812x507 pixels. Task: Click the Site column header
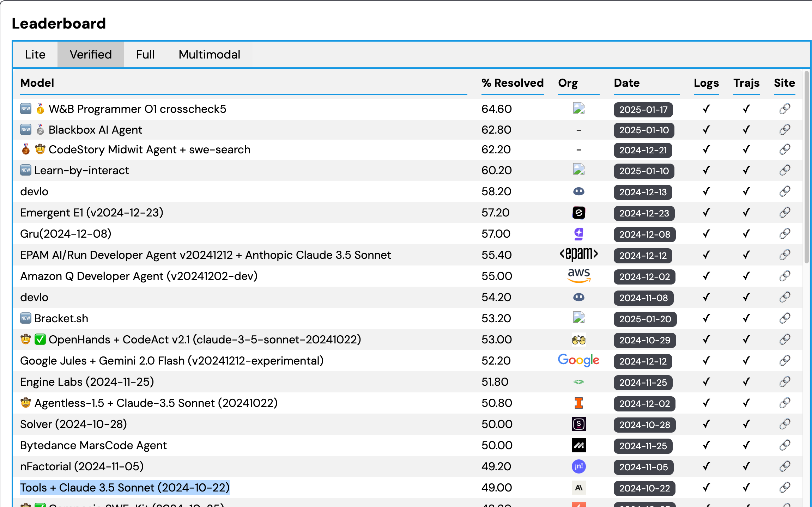[784, 83]
